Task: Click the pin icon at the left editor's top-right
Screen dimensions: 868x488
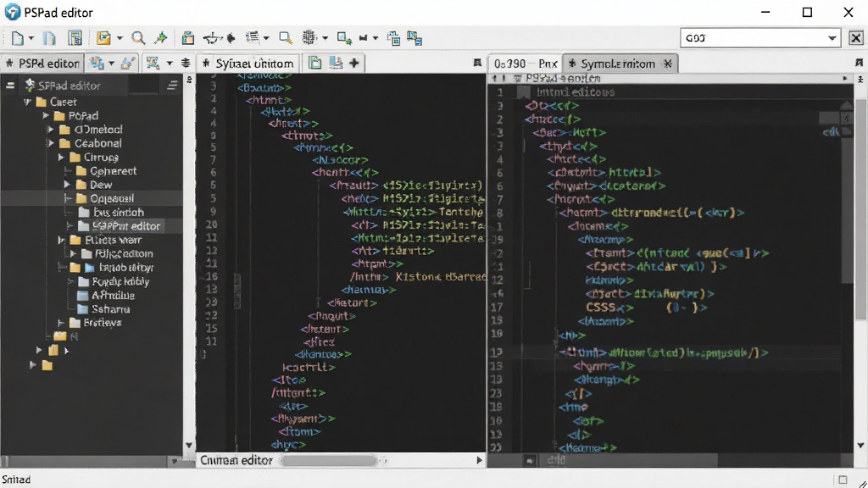Action: [477, 63]
